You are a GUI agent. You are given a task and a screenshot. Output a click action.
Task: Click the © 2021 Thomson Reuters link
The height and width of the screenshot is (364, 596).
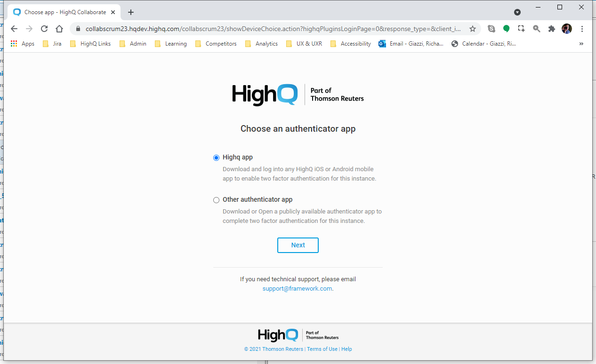pos(274,349)
